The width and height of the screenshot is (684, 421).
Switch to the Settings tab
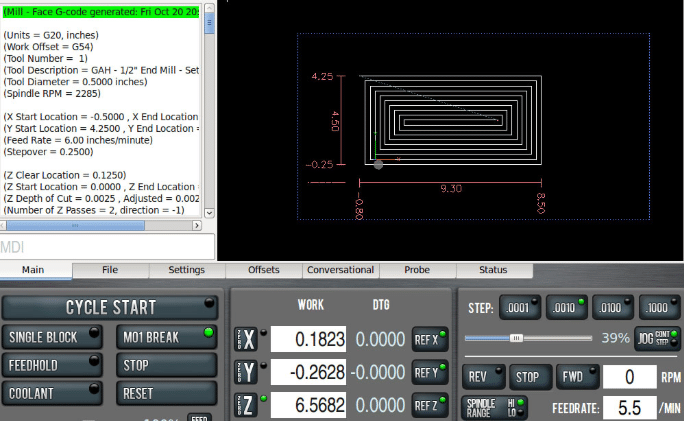point(187,270)
